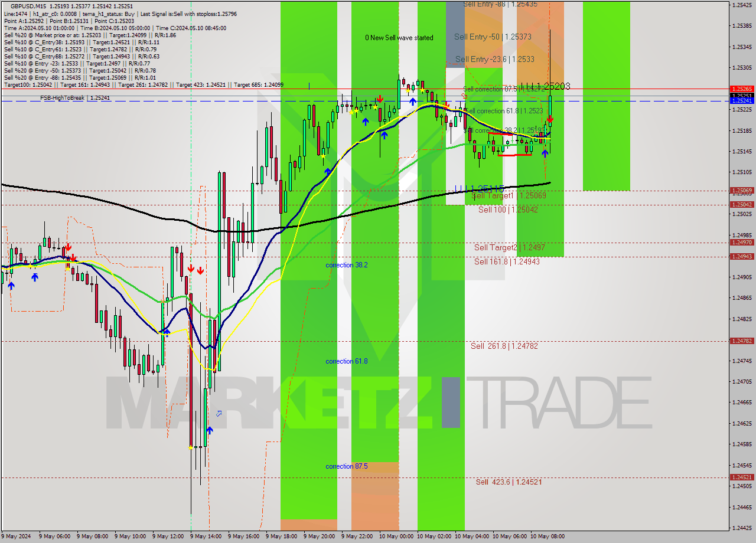Click the '0 New Sell wave started' label
Viewport: 756px width, 543px height.
tap(399, 38)
